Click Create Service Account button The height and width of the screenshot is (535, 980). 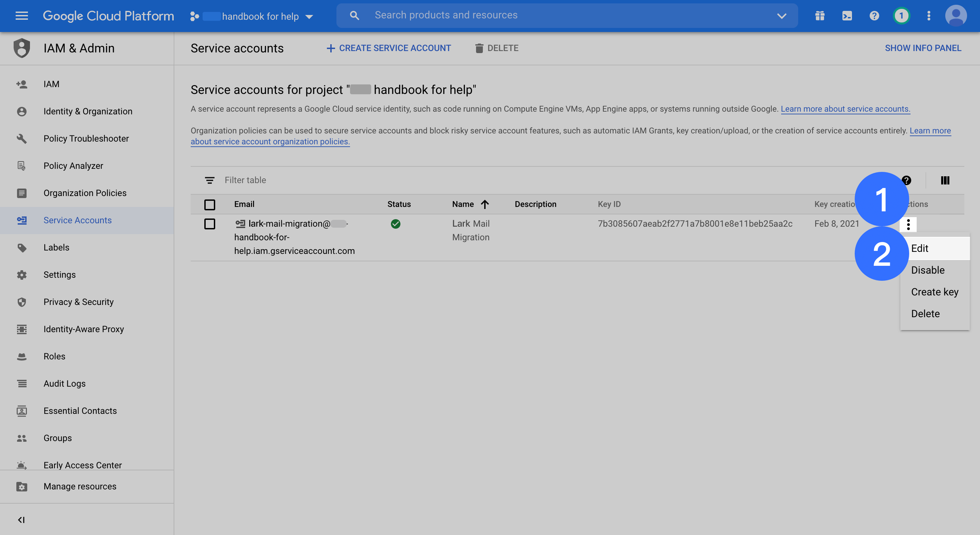click(389, 48)
